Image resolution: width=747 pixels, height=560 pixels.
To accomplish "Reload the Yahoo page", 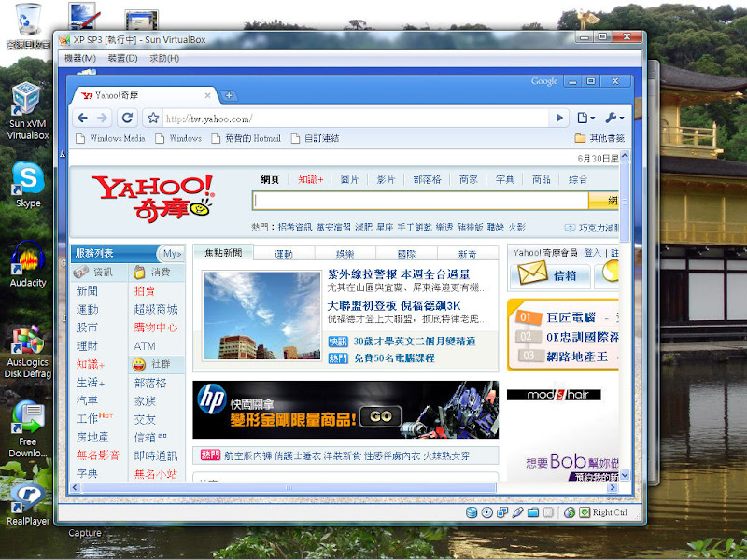I will click(x=127, y=118).
